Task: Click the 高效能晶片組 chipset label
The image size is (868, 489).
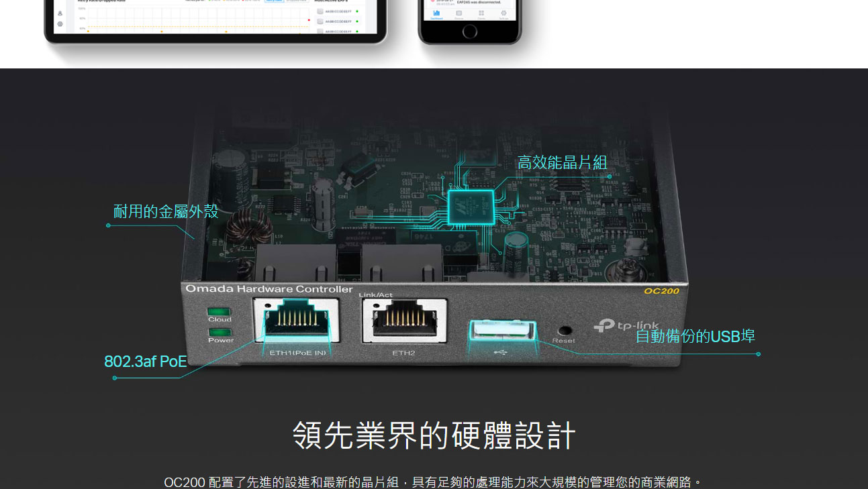Action: pyautogui.click(x=562, y=162)
